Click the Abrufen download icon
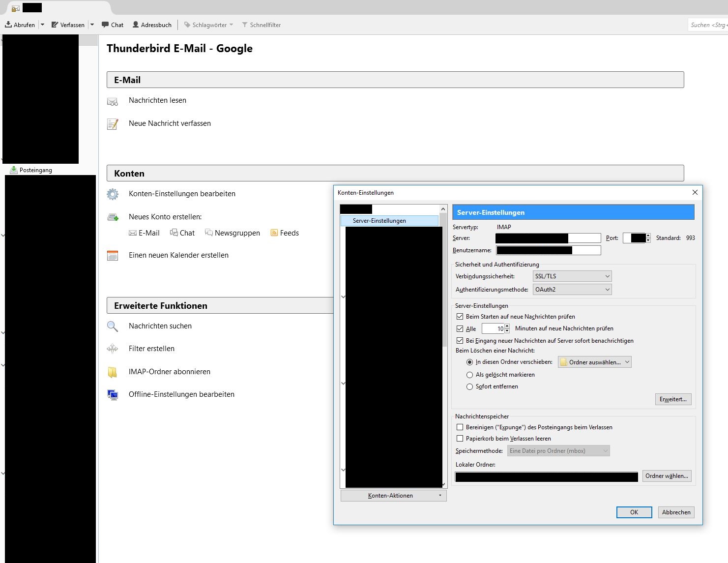Viewport: 728px width, 563px height. (8, 25)
